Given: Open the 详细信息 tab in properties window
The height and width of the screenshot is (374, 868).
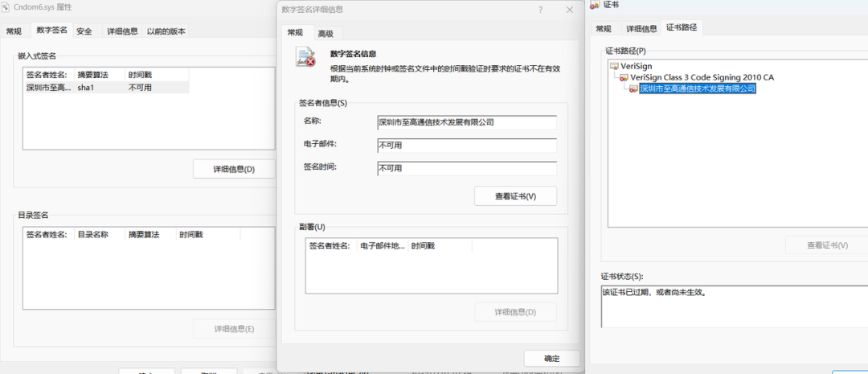Looking at the screenshot, I should [122, 31].
